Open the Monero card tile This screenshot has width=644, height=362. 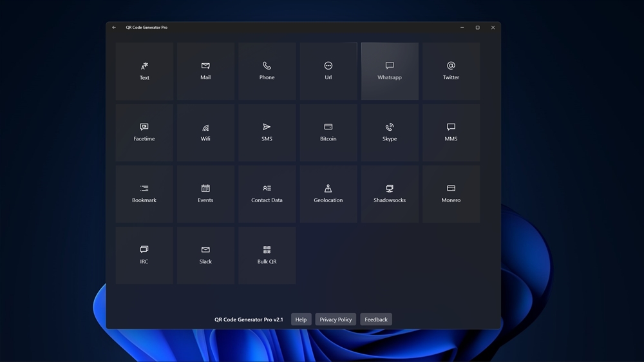[x=451, y=194]
